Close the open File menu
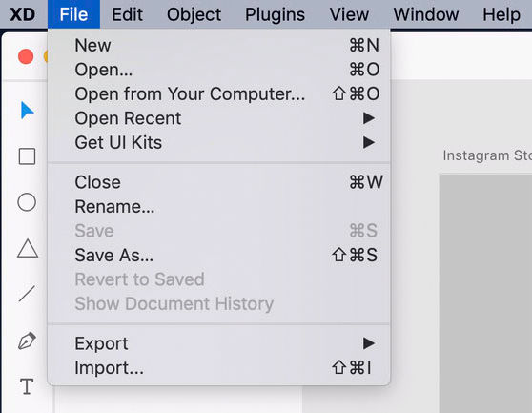 (73, 14)
